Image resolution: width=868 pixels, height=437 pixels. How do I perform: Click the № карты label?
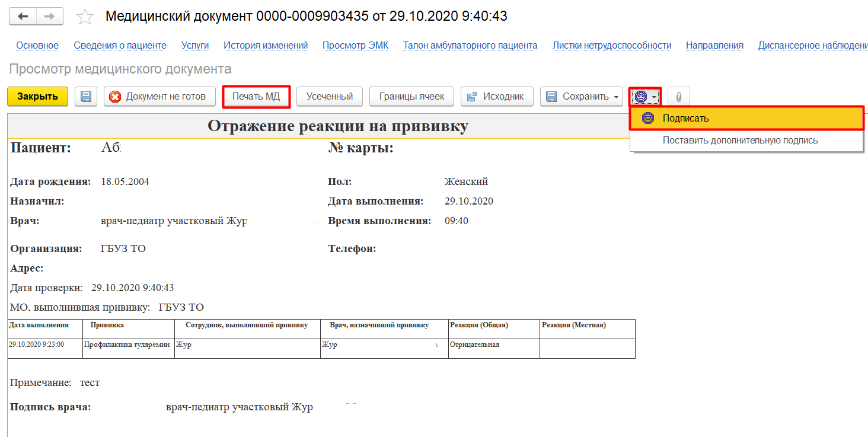tap(361, 148)
